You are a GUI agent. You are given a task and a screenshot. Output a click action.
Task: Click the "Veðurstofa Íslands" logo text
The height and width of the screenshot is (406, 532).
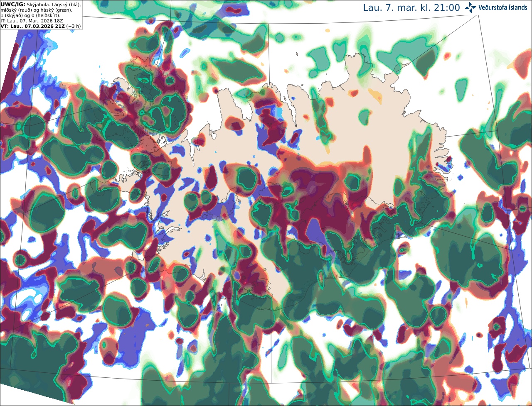(x=503, y=7)
